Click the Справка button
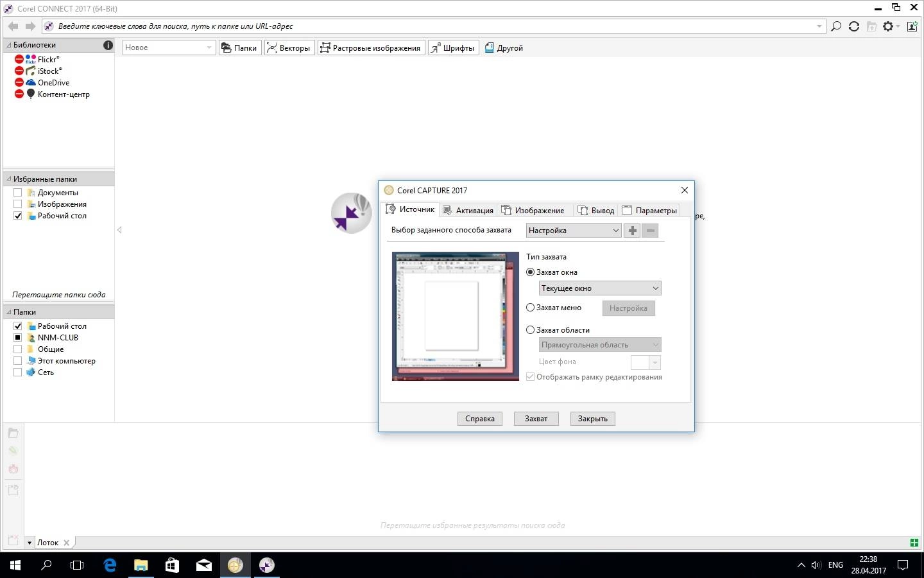Viewport: 924px width, 578px height. coord(480,419)
